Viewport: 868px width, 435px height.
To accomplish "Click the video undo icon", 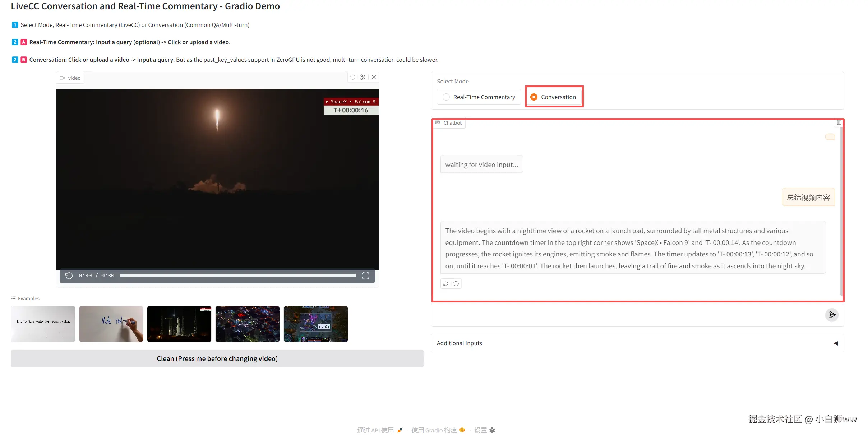I will point(352,77).
